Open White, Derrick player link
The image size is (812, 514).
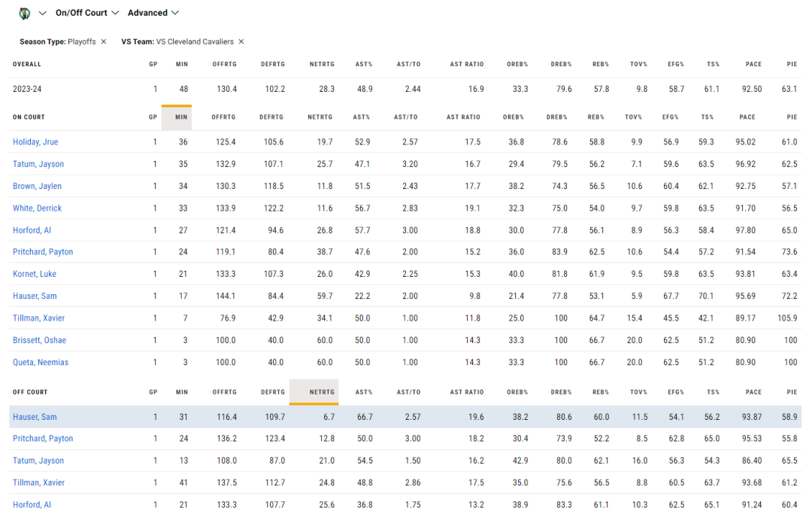(x=38, y=208)
